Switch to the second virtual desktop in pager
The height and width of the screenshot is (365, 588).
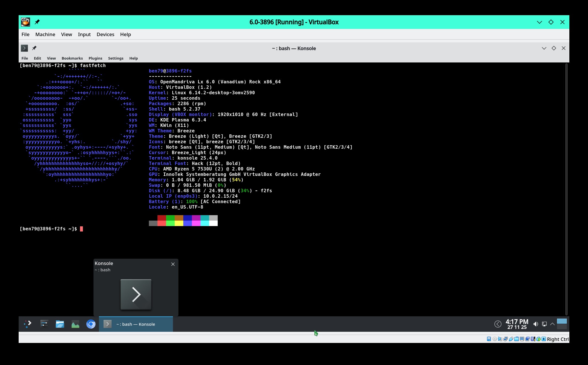562,327
